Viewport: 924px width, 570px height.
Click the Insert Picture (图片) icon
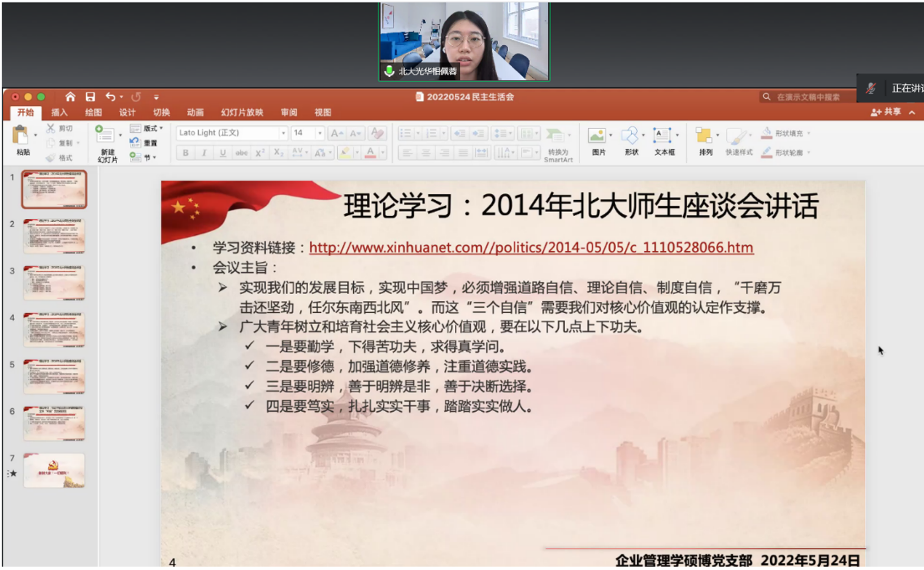[597, 136]
